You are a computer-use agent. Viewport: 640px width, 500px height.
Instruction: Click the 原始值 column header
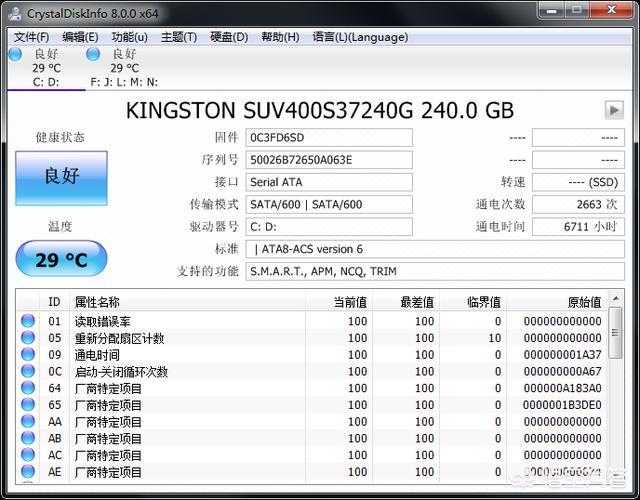click(x=557, y=302)
